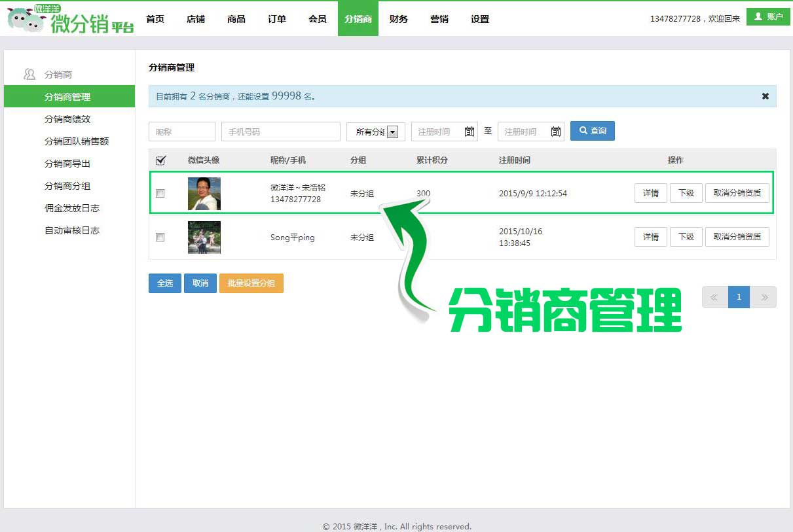Screen dimensions: 793x532
Task: Check the box for 微洋洋~宋浩铭 row
Action: [x=160, y=194]
